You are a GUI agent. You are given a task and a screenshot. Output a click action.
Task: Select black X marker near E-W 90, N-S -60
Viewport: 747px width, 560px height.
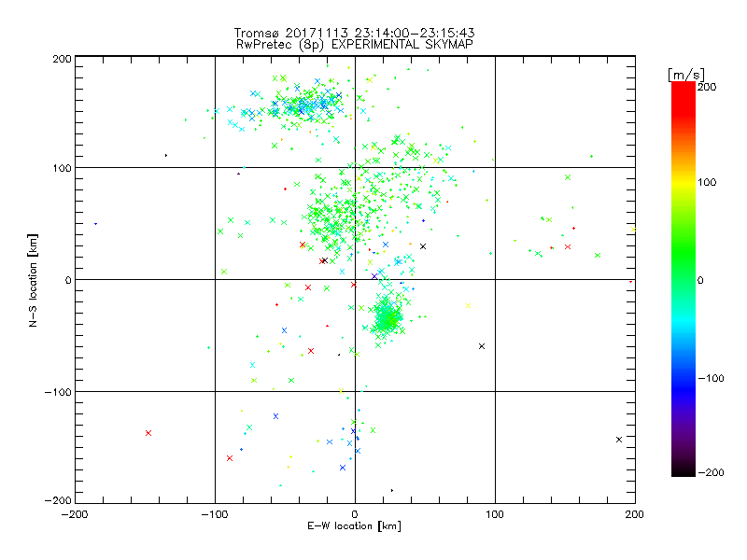coord(482,346)
